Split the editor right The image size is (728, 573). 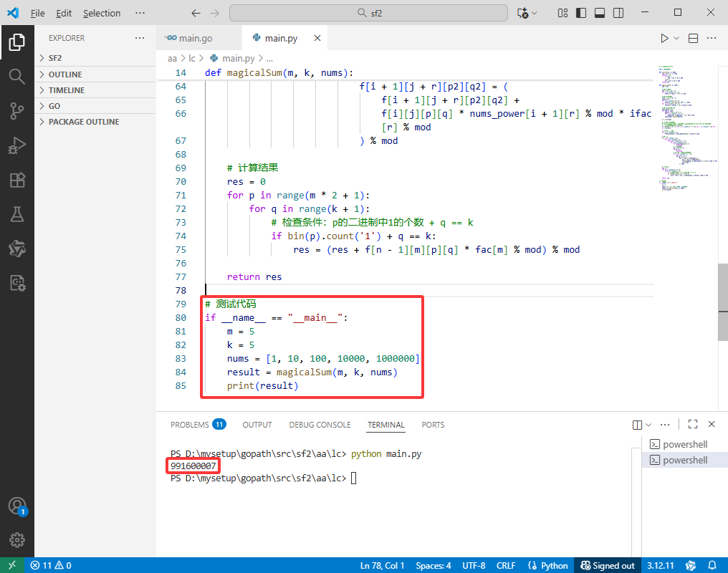pos(693,38)
